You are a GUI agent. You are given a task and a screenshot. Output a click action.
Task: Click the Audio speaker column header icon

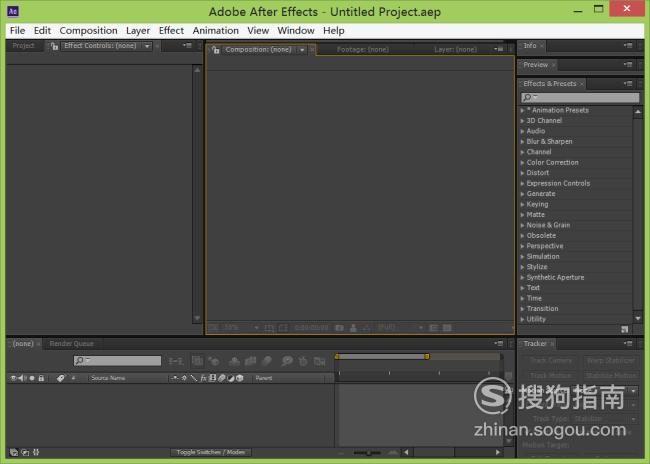(x=22, y=378)
